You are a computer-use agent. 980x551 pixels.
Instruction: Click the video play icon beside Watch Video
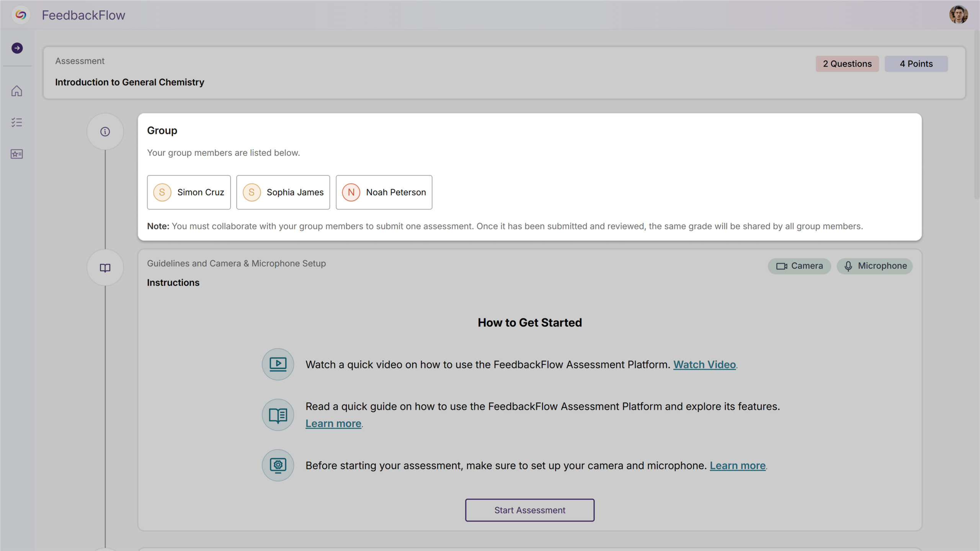(x=278, y=364)
